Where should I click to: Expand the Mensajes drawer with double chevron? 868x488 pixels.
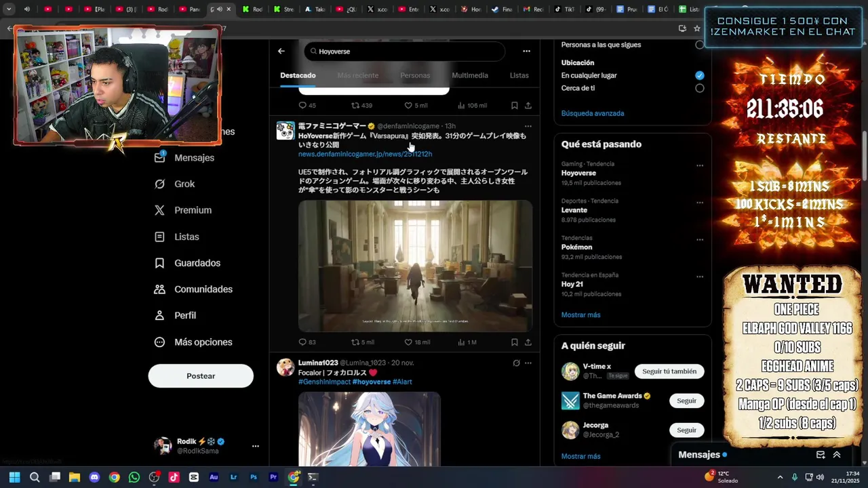click(x=837, y=455)
